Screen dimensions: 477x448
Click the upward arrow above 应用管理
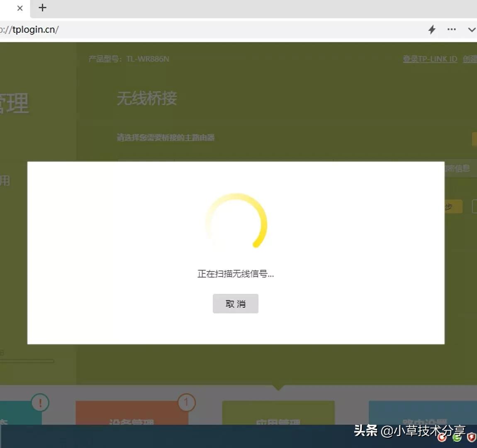tap(278, 387)
